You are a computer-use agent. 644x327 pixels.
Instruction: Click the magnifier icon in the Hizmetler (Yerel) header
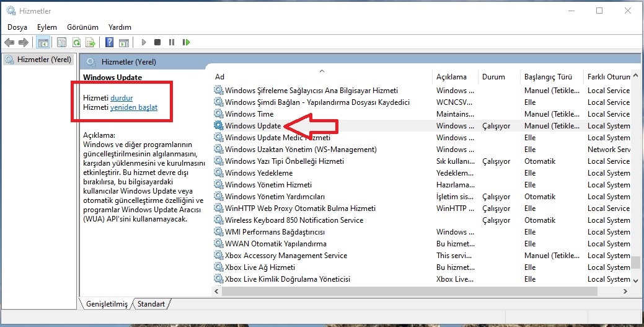click(x=91, y=62)
